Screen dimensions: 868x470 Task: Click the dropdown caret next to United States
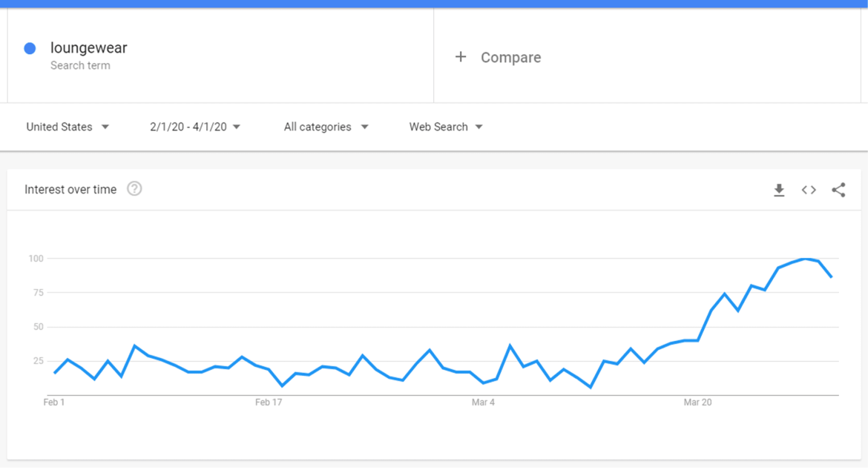click(x=105, y=127)
